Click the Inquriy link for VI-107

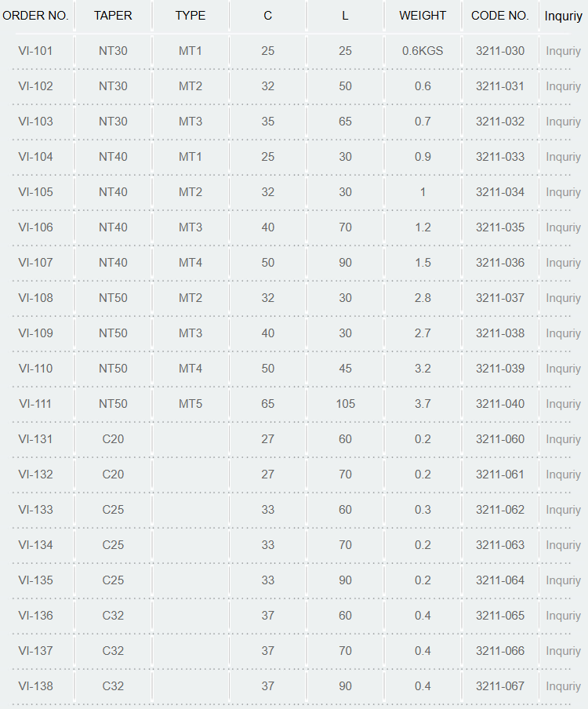coord(563,263)
